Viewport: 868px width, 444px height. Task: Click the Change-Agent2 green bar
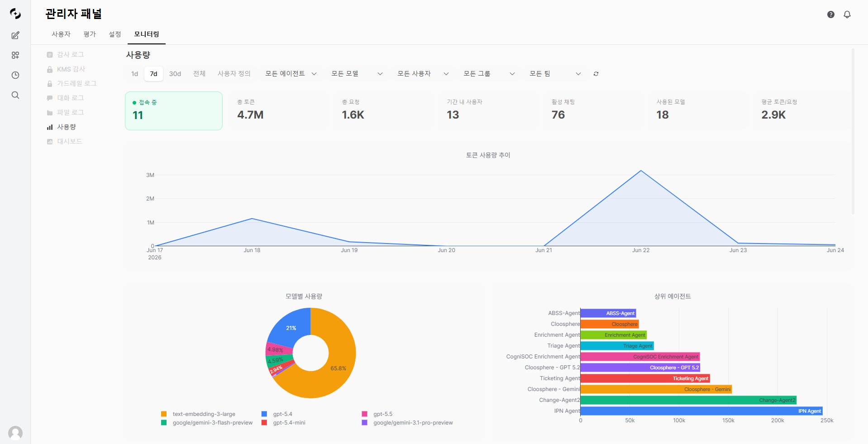688,400
